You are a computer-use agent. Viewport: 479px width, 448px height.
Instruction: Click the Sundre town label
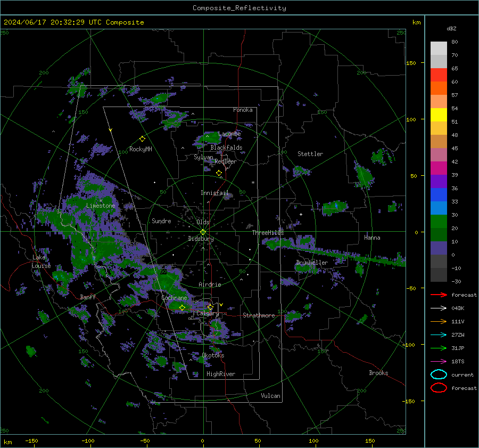point(161,221)
